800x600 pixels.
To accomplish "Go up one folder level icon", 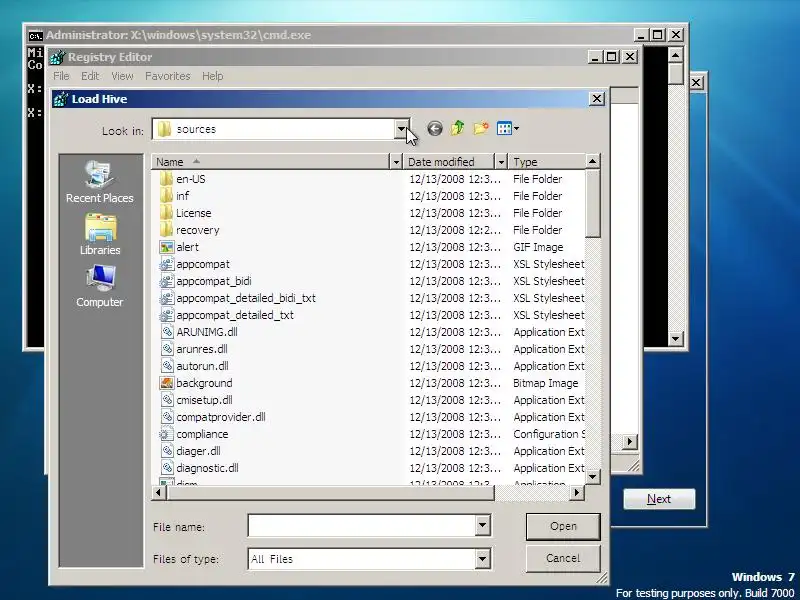I will click(x=458, y=128).
